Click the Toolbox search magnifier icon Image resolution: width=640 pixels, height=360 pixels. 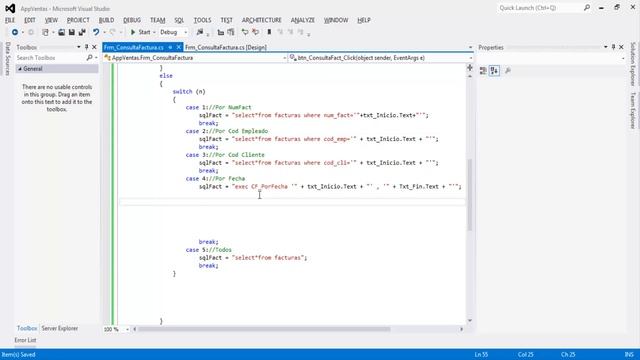[x=89, y=58]
